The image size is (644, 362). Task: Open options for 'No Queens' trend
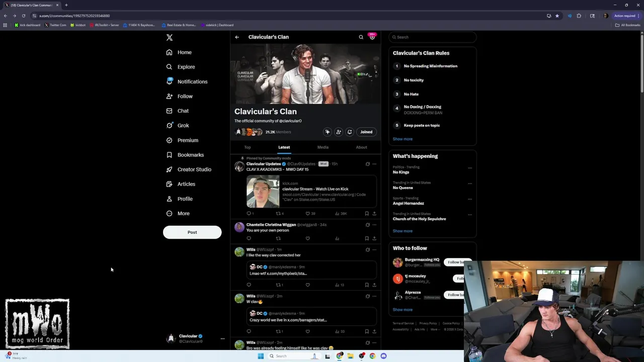coord(470,184)
